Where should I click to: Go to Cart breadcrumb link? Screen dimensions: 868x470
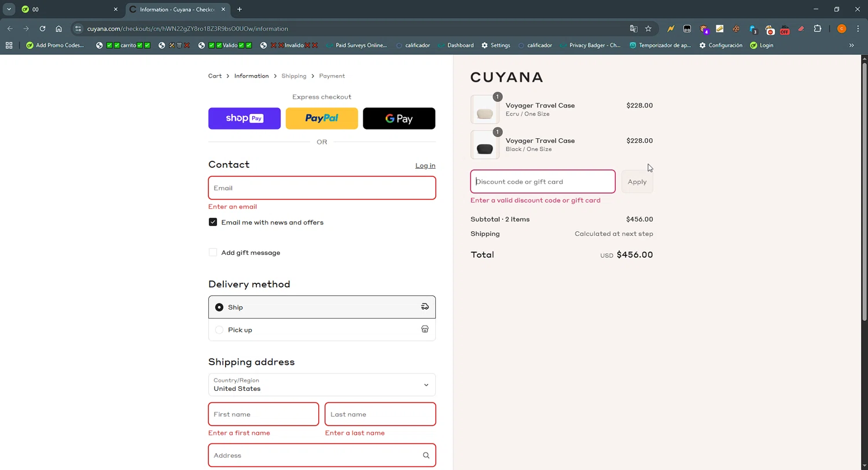[x=215, y=76]
